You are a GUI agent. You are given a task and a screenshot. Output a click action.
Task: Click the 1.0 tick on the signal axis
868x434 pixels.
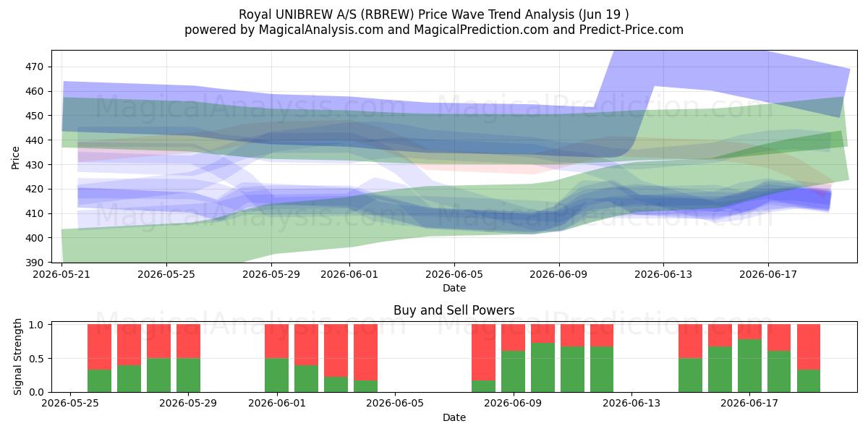click(37, 325)
